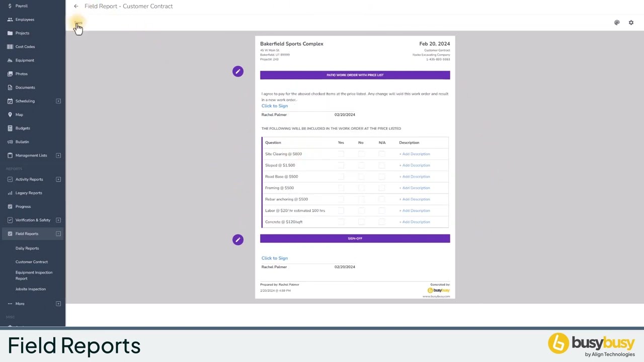Expand the Management Lists submenu
This screenshot has height=362, width=644.
point(58,155)
